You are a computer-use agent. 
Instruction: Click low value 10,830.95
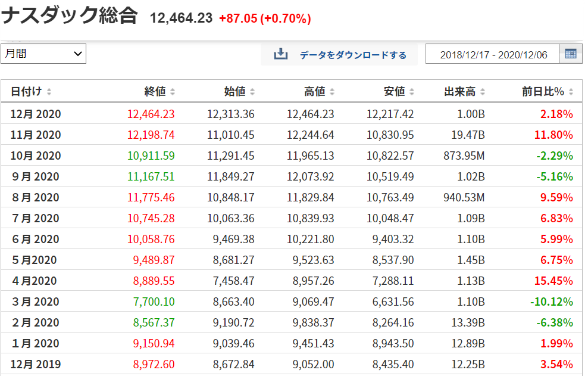(390, 135)
